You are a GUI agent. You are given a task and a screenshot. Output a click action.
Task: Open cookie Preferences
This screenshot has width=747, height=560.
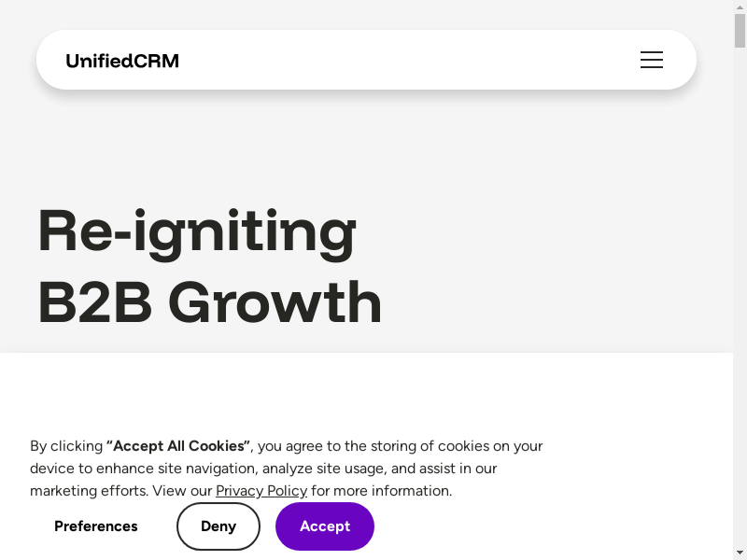pos(96,526)
